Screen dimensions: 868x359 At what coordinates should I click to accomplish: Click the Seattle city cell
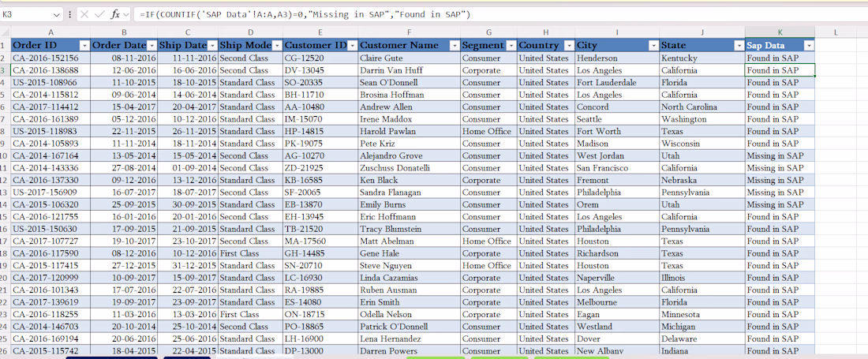tap(617, 119)
